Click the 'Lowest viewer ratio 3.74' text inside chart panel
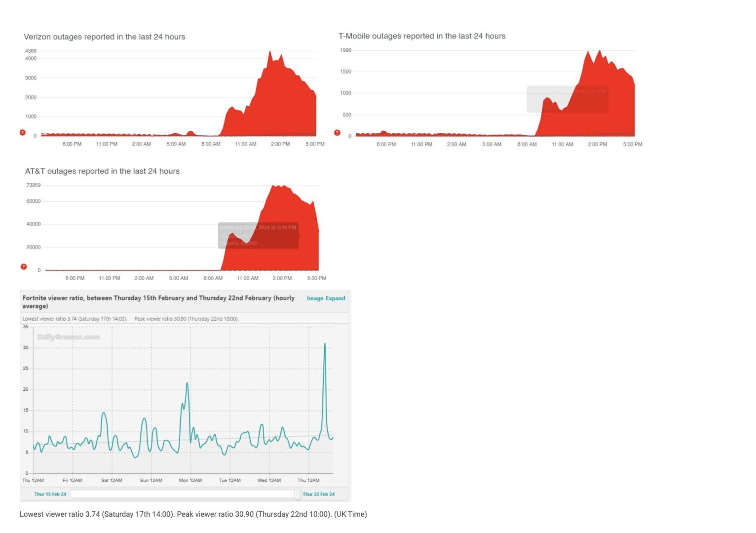 [75, 319]
